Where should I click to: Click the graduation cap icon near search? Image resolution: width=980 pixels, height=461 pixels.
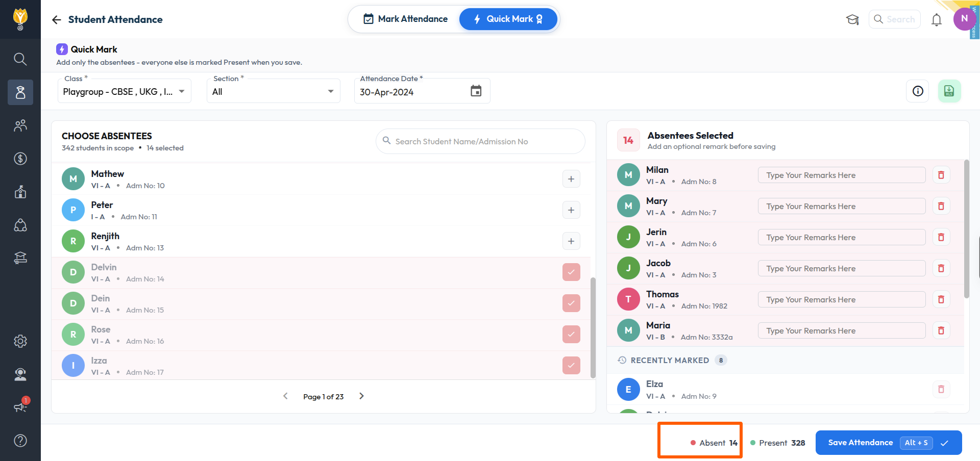[852, 19]
